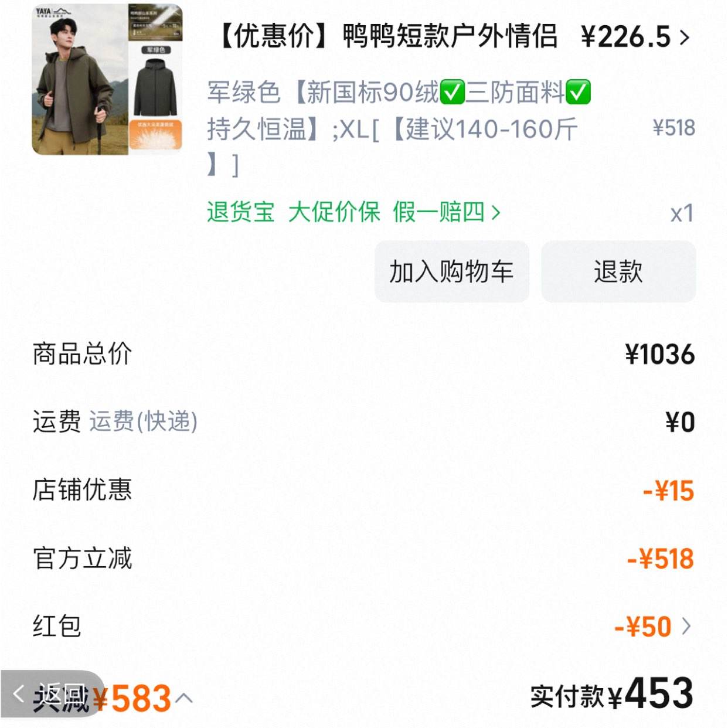This screenshot has height=728, width=728.
Task: Open the 大促价保 price protection link
Action: click(334, 212)
